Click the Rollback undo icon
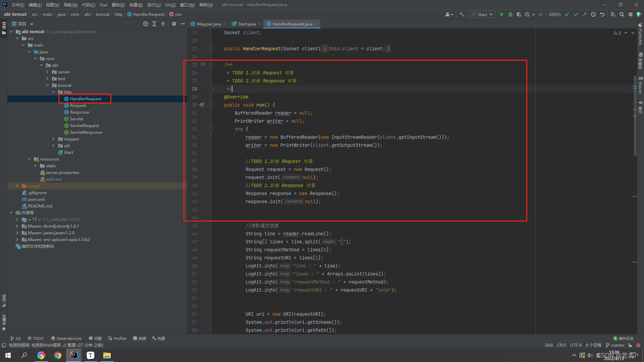The image size is (644, 362). pos(602,14)
